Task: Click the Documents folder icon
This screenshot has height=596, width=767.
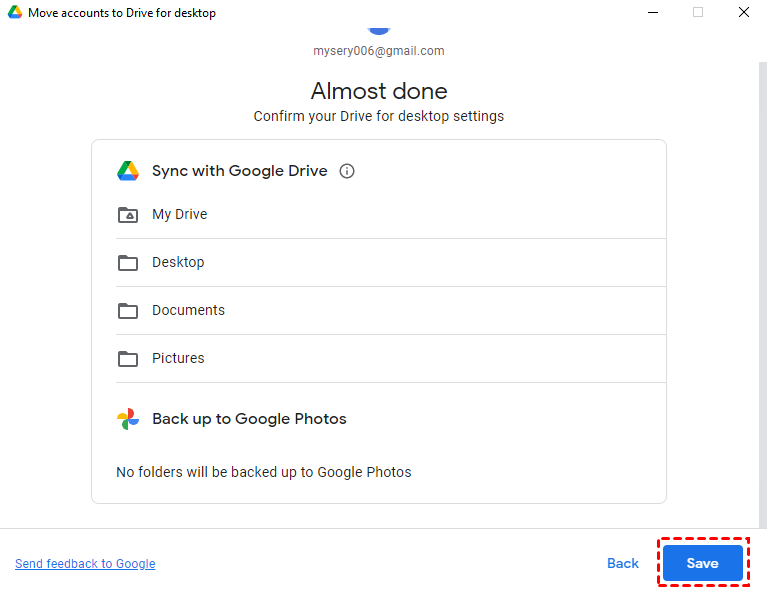Action: 128,311
